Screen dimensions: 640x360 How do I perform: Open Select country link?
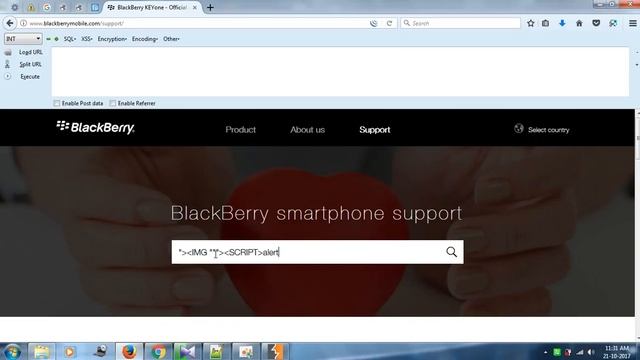click(x=548, y=130)
